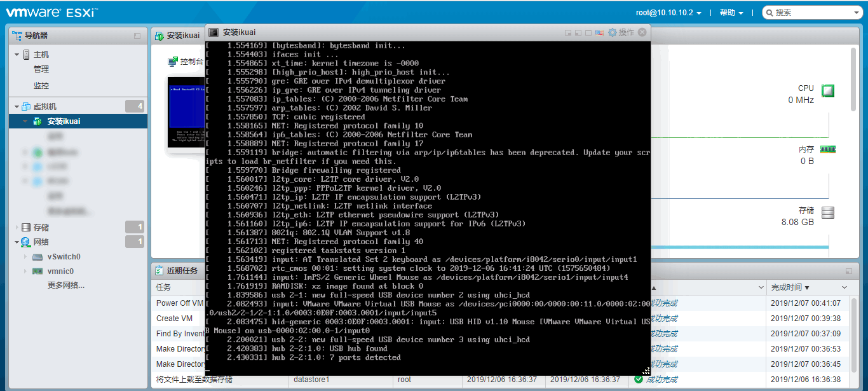Expand the vmnic0 tree node
The height and width of the screenshot is (391, 868).
click(x=25, y=271)
